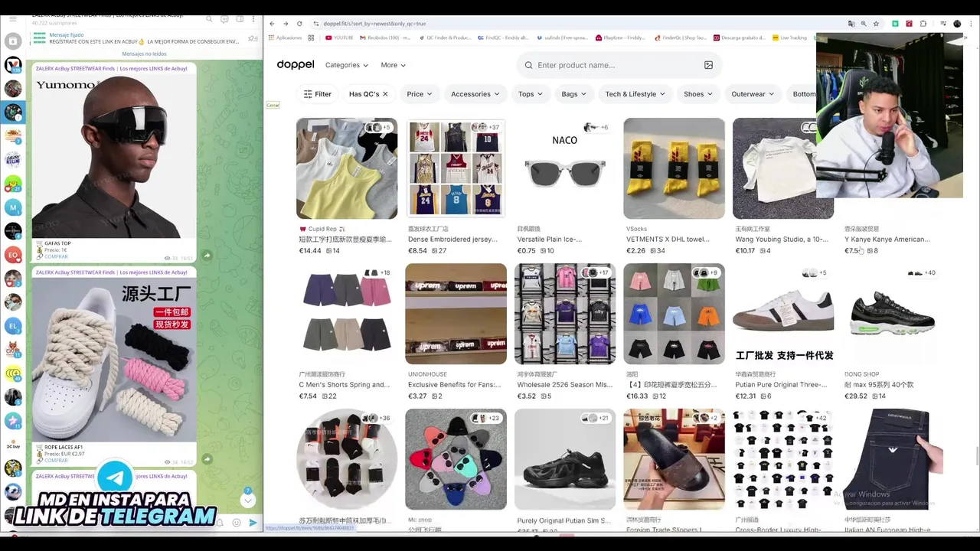This screenshot has height=551, width=980.
Task: Search in the Telegram channel
Action: tap(209, 19)
